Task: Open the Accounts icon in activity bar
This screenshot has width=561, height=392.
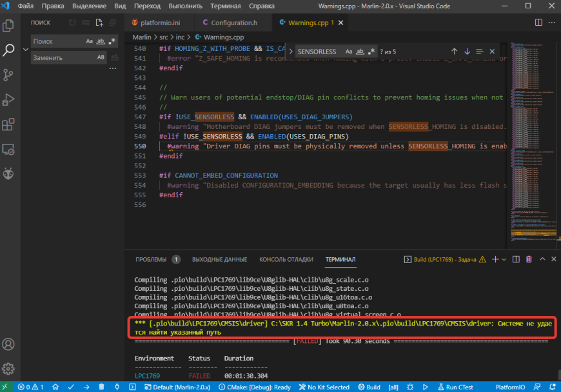Action: click(9, 344)
